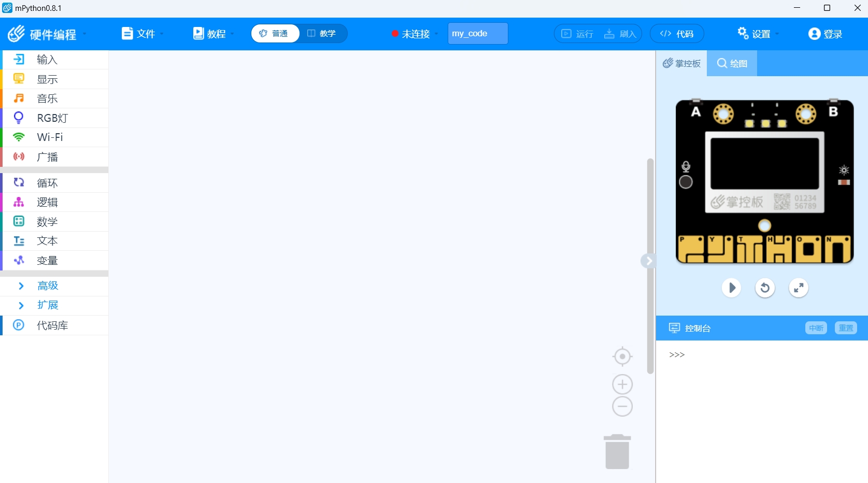Open the 教程 menu
This screenshot has height=483, width=868.
[x=211, y=33]
